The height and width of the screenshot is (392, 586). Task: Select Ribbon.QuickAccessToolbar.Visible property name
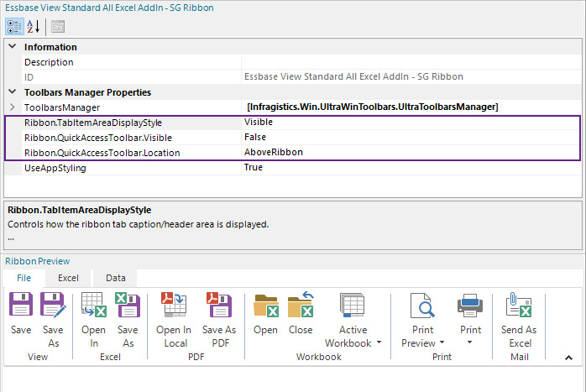point(98,138)
